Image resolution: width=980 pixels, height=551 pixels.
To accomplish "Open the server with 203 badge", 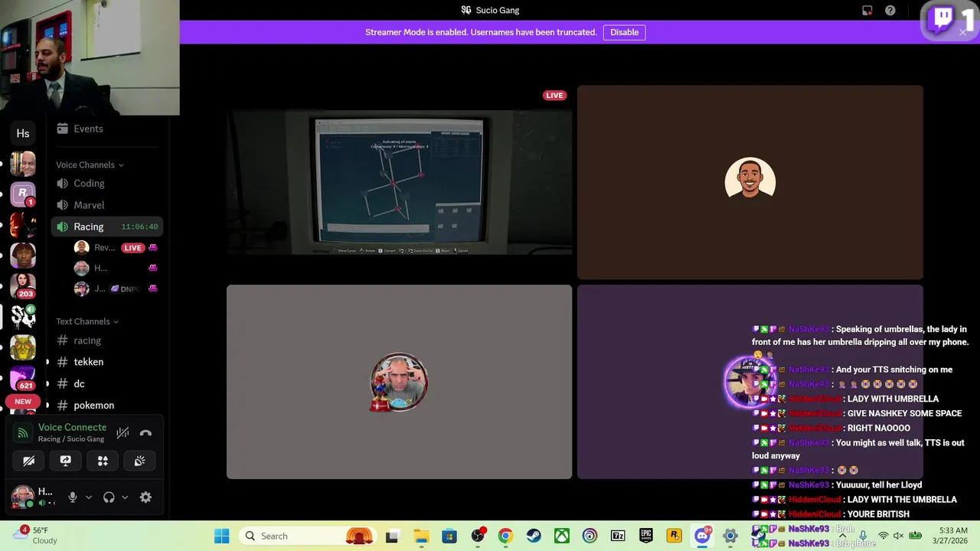I will (x=23, y=285).
